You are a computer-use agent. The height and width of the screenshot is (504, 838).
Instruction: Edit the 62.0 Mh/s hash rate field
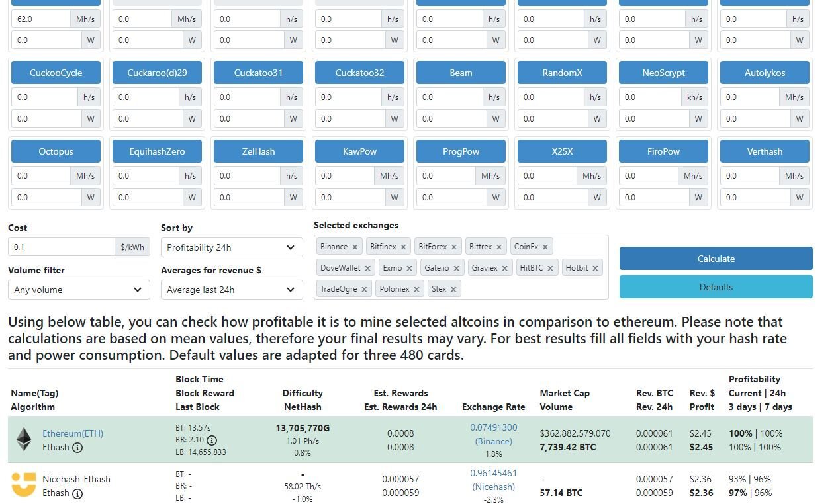point(41,19)
